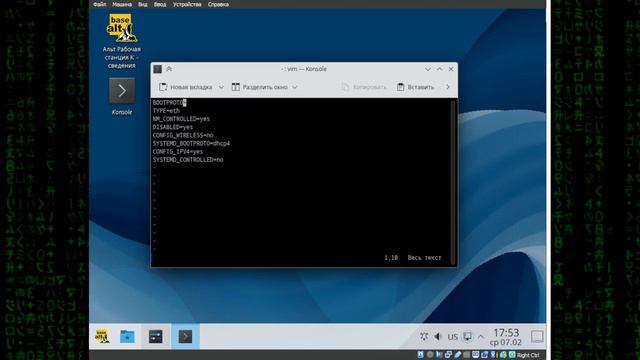Viewport: 640px width, 360px height.
Task: Click the show desktop button
Action: (537, 336)
